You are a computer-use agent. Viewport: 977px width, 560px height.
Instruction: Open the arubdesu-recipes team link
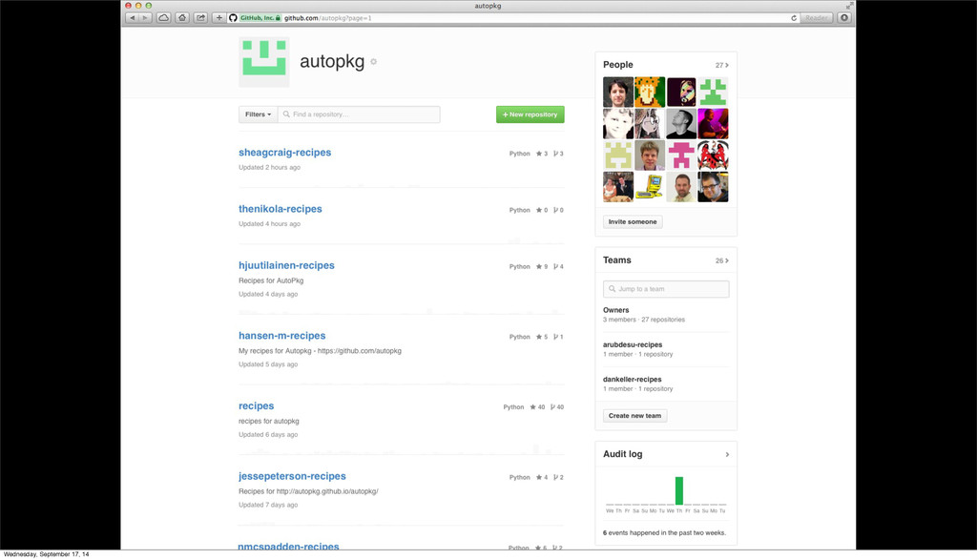(633, 345)
